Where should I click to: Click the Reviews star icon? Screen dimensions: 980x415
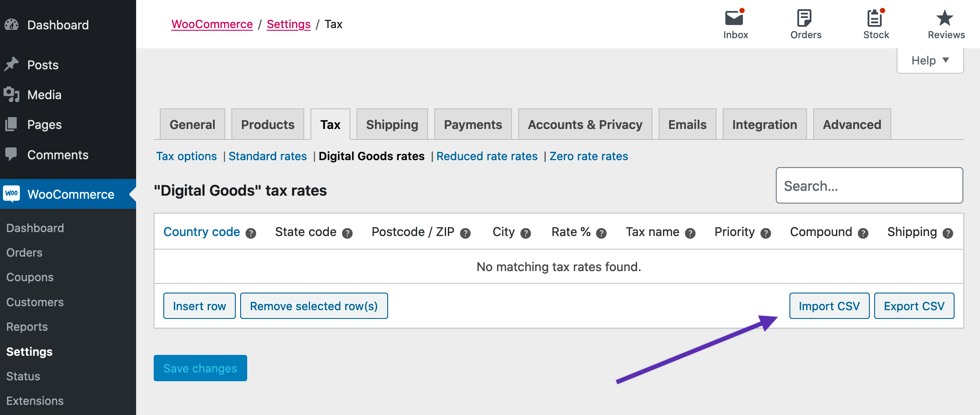[945, 18]
